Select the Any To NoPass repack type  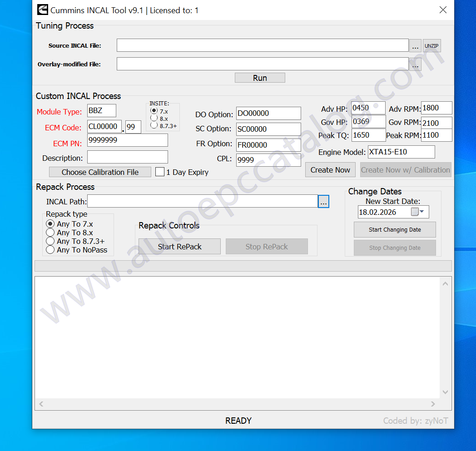click(50, 250)
